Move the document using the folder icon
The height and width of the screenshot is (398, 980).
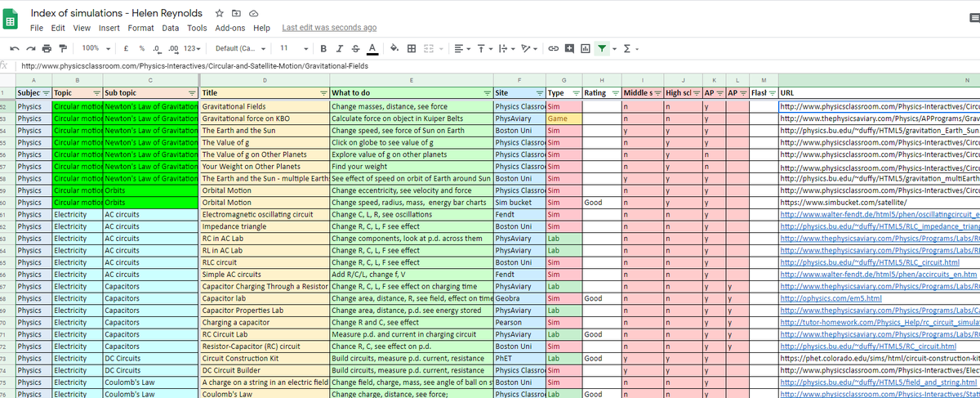[236, 14]
